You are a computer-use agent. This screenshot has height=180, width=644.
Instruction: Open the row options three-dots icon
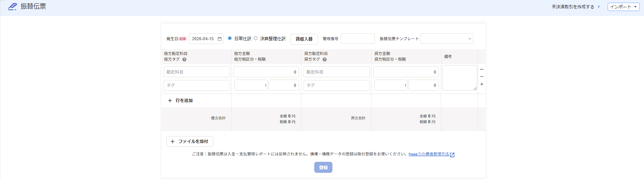[482, 69]
